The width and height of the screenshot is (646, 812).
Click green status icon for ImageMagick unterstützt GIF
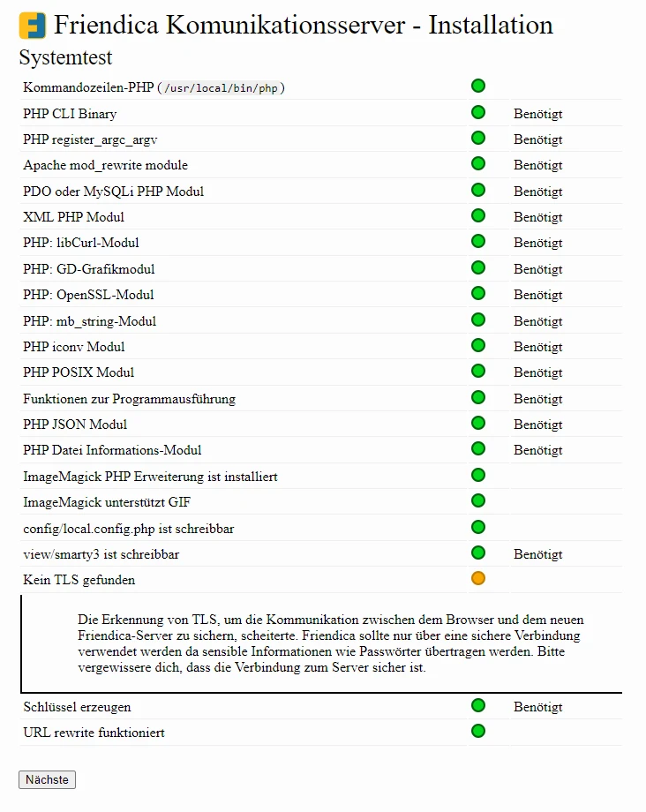pos(478,501)
